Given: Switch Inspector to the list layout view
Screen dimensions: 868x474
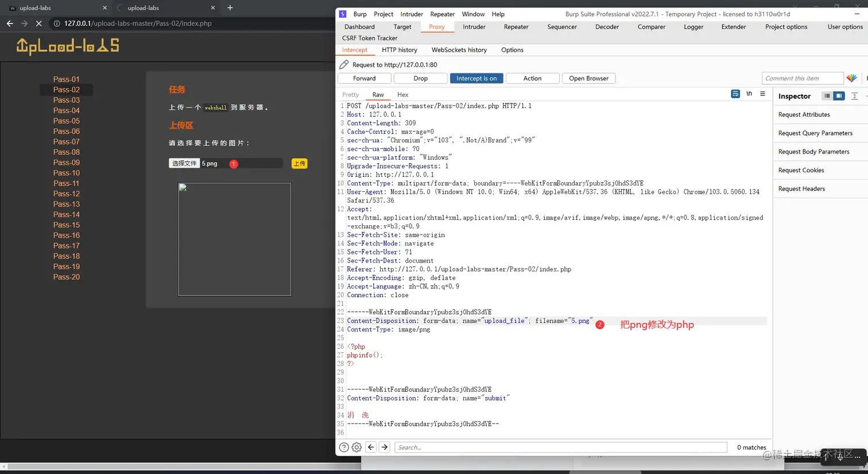Looking at the screenshot, I should (x=827, y=96).
